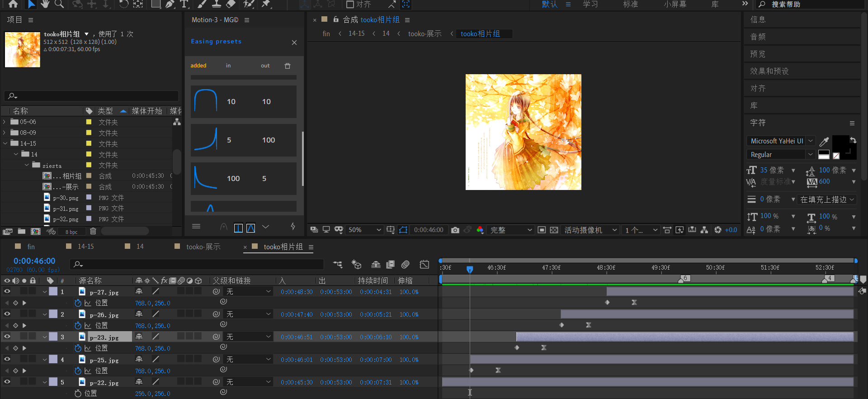
Task: Open composition flowchart icon in viewer
Action: (704, 230)
